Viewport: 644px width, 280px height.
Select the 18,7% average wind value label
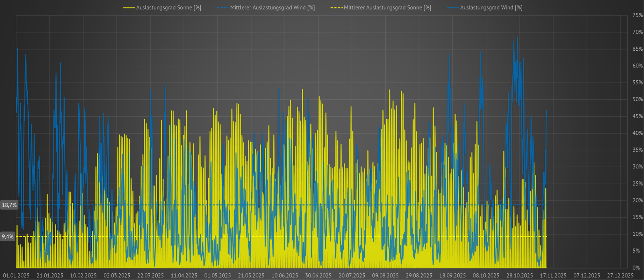tap(9, 205)
